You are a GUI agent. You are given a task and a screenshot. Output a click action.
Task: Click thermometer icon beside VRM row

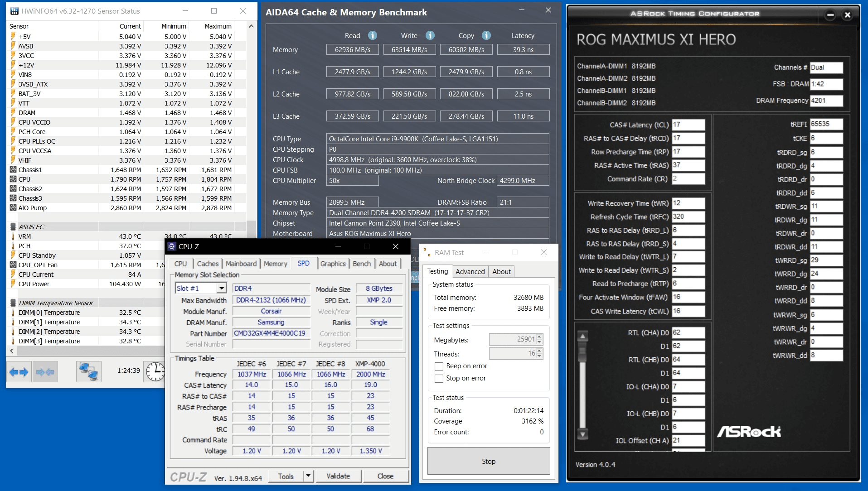tap(13, 236)
